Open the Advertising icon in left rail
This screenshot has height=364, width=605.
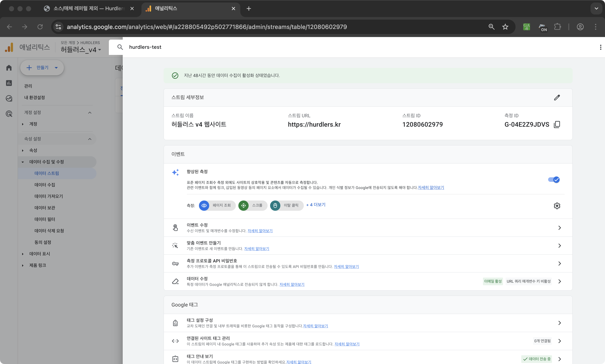(9, 114)
